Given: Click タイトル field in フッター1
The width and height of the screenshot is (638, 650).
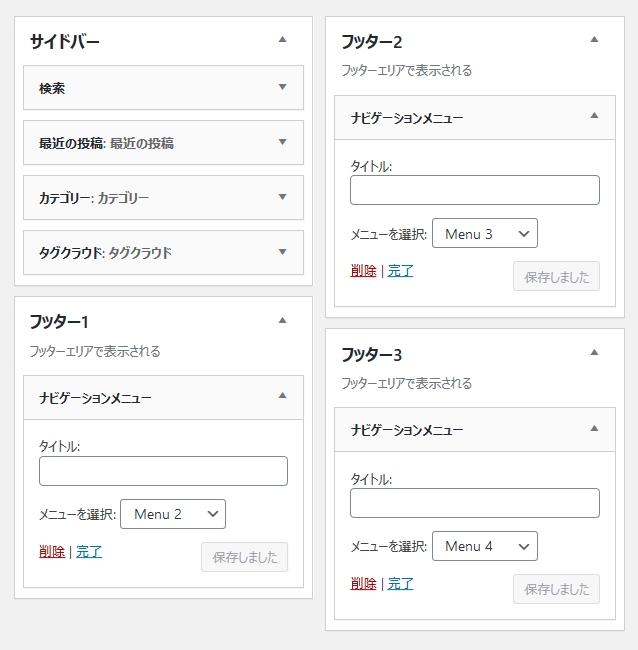Looking at the screenshot, I should (163, 471).
